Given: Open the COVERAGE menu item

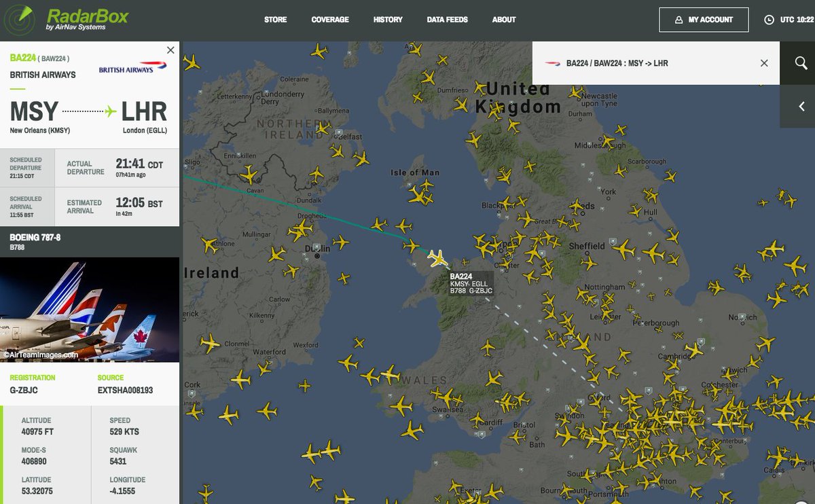Looking at the screenshot, I should click(x=330, y=20).
